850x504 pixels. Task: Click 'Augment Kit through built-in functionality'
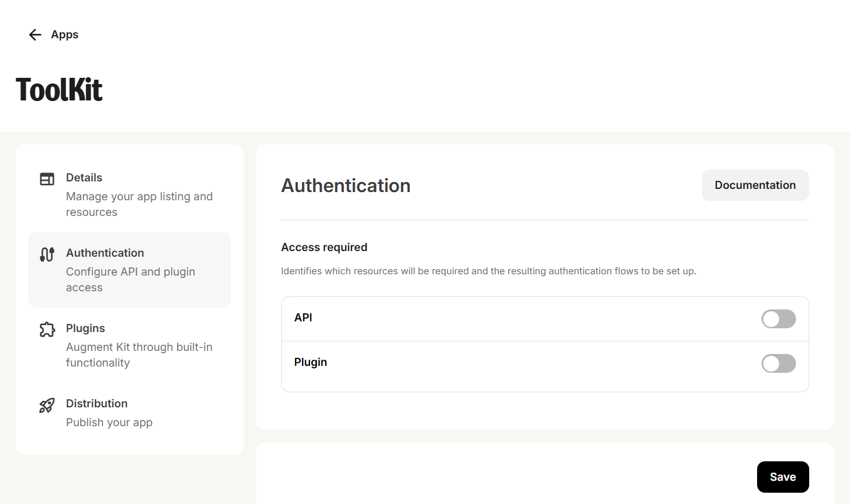(139, 355)
